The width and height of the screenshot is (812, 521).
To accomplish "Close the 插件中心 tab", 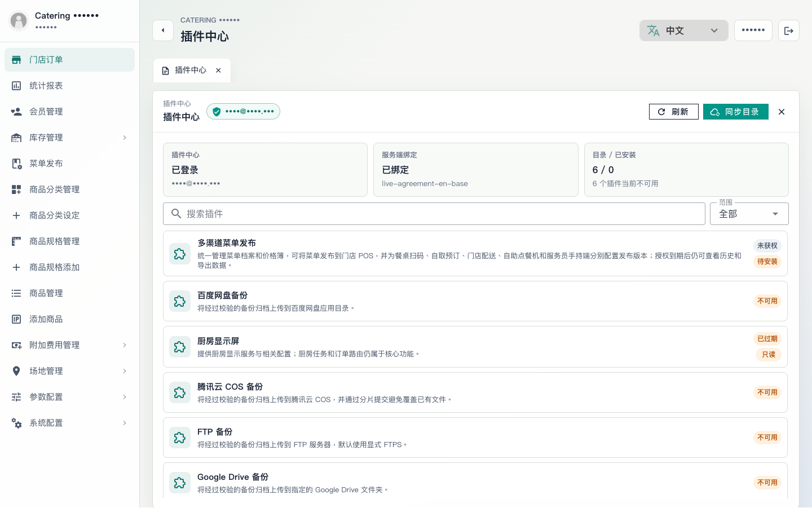I will (218, 70).
